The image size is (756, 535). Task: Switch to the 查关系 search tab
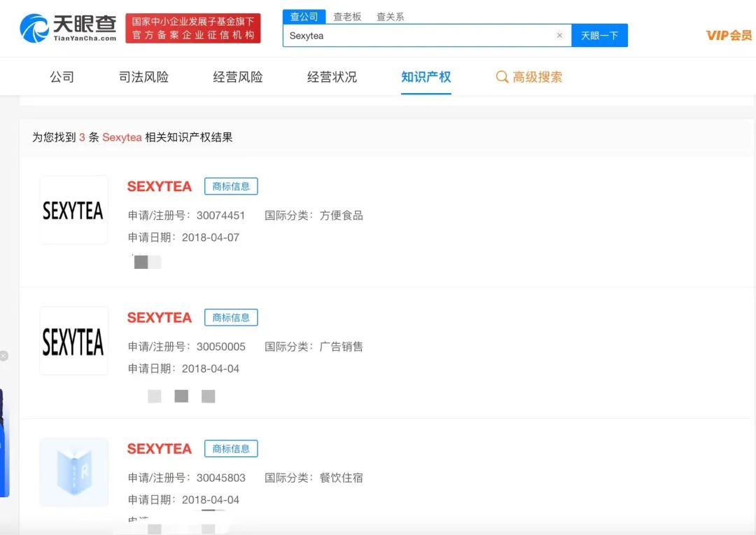[390, 17]
